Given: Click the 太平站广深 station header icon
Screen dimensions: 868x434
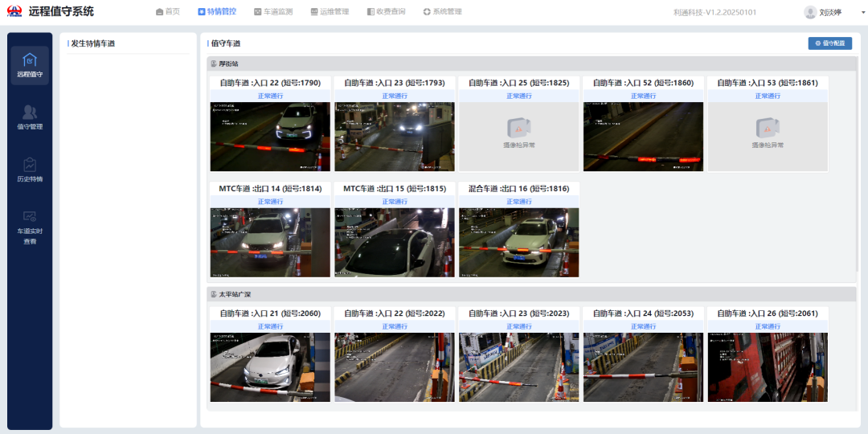Looking at the screenshot, I should click(214, 294).
